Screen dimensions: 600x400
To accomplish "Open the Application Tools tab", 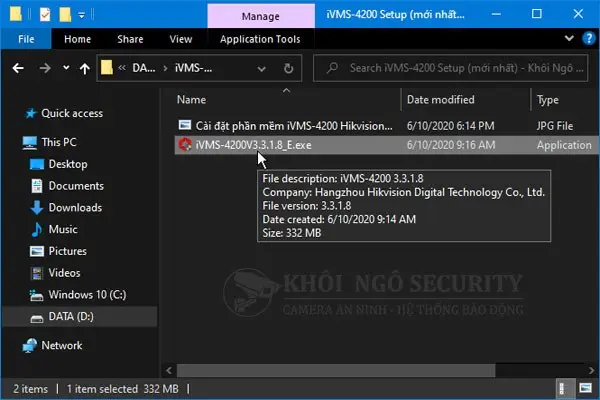I will pyautogui.click(x=260, y=39).
